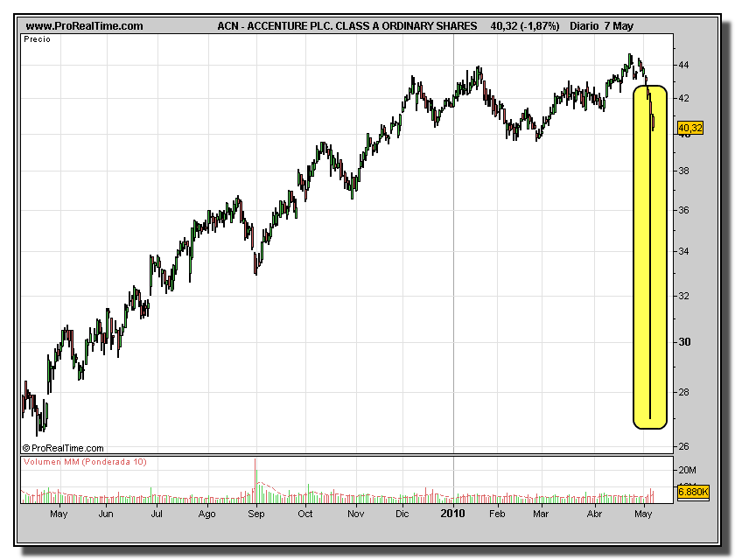Click the 20M volume axis label
The image size is (735, 560).
687,470
